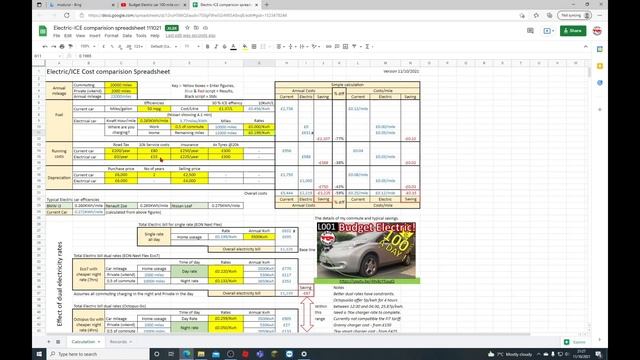Click the document status cloud icon
The width and height of the screenshot is (640, 360).
point(205,28)
